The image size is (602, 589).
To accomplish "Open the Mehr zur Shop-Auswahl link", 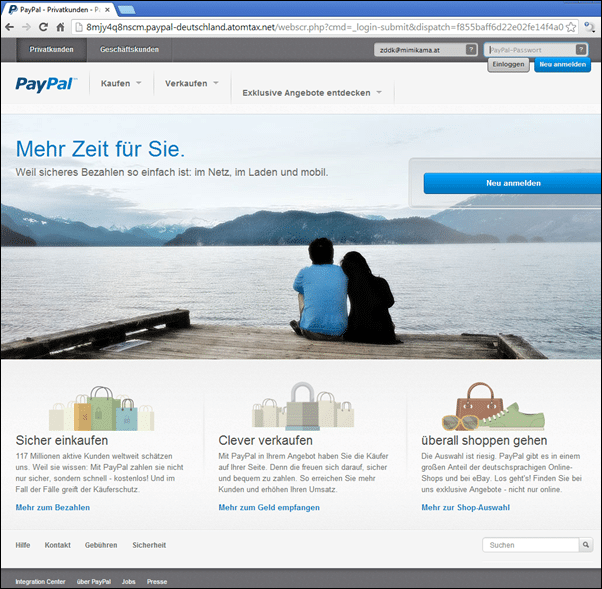I will click(465, 507).
